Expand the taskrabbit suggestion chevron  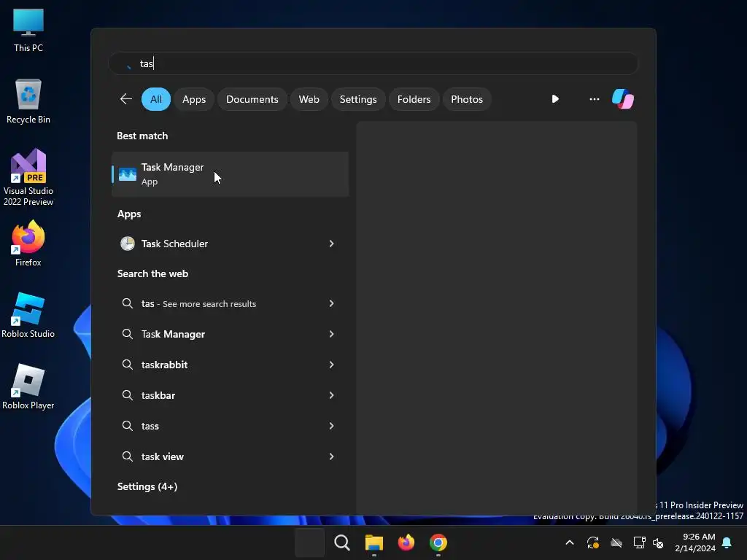(332, 365)
